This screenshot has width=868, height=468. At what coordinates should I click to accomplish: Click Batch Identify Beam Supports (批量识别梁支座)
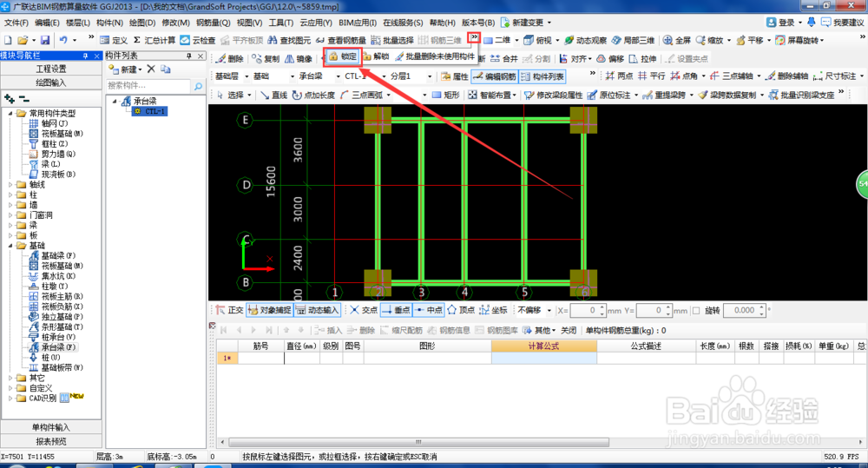[801, 95]
